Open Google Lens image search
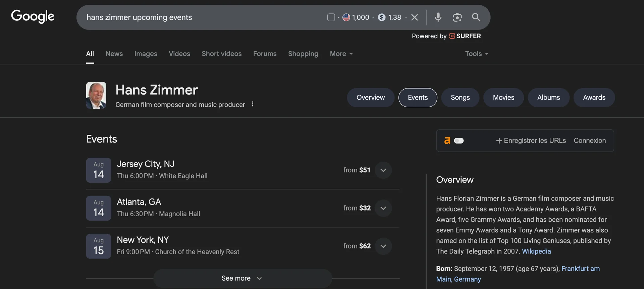 pyautogui.click(x=457, y=17)
